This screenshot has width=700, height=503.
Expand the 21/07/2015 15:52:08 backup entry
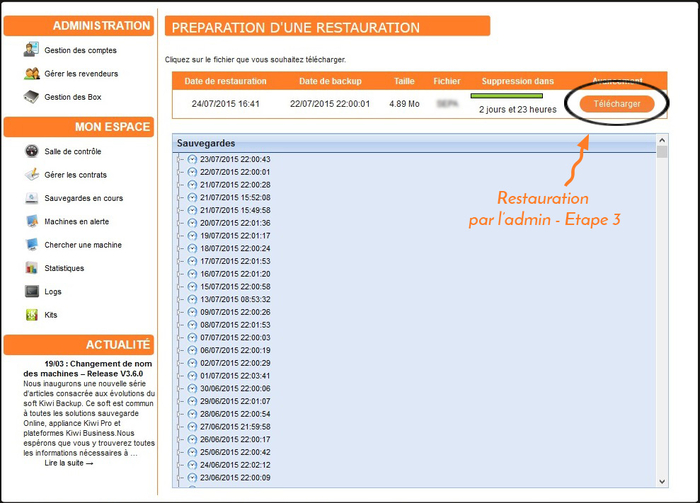tap(180, 197)
